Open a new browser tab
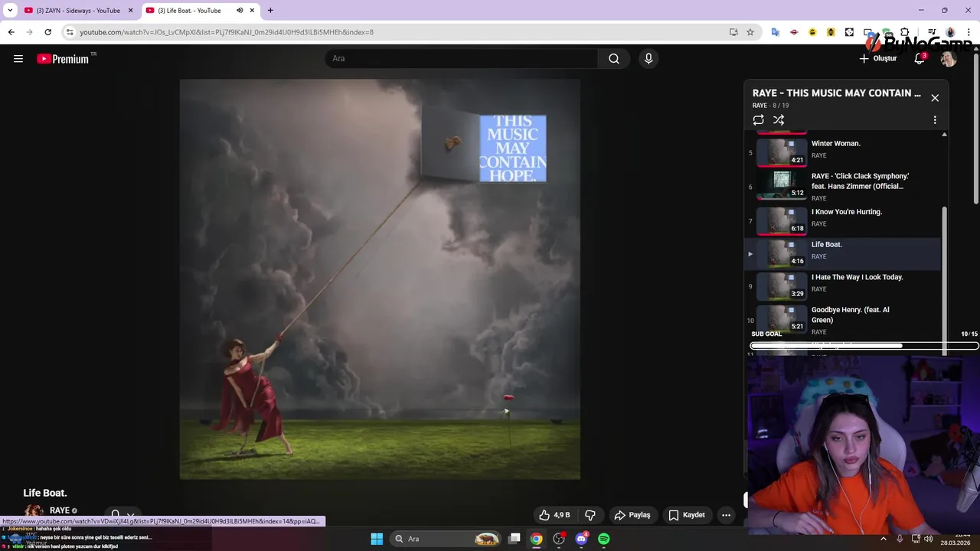The height and width of the screenshot is (551, 980). pyautogui.click(x=270, y=10)
